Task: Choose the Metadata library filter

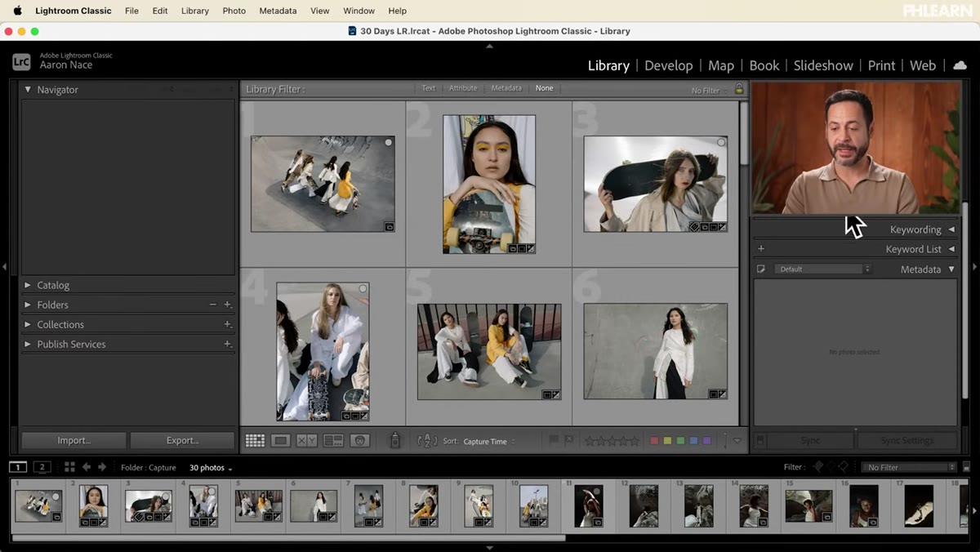Action: click(x=506, y=88)
